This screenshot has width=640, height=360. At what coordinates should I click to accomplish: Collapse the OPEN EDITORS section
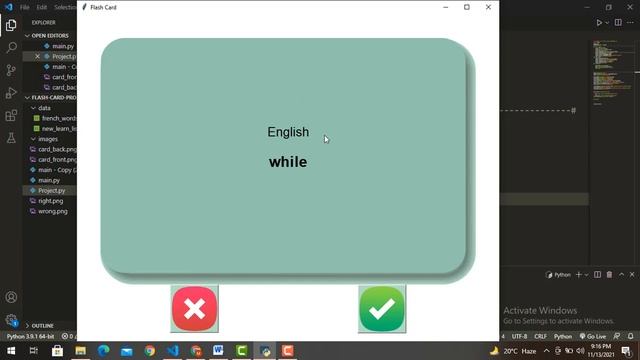pyautogui.click(x=50, y=36)
